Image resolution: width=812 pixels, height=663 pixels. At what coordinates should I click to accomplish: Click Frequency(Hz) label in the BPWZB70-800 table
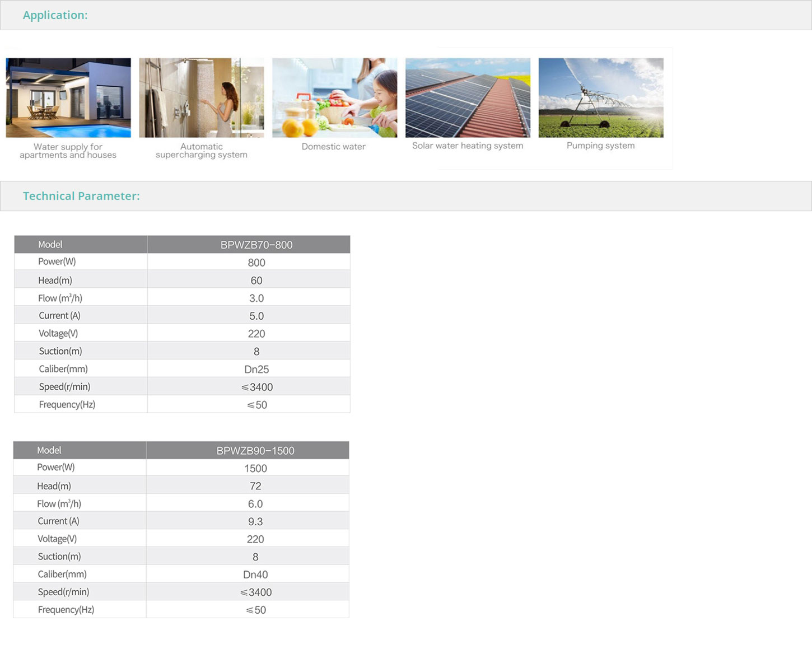point(67,404)
